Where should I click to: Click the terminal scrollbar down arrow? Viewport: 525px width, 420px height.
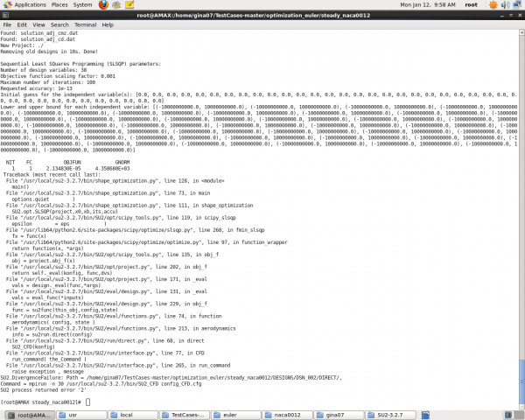pyautogui.click(x=521, y=407)
